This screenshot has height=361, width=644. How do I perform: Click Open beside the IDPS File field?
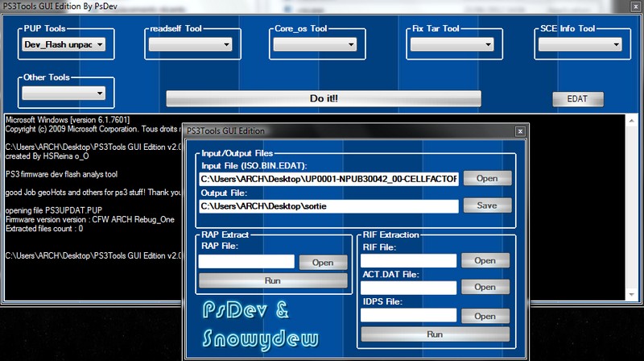point(485,315)
